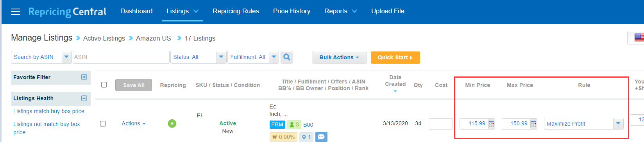Click the US flag icon
The image size is (644, 142).
click(x=639, y=37)
